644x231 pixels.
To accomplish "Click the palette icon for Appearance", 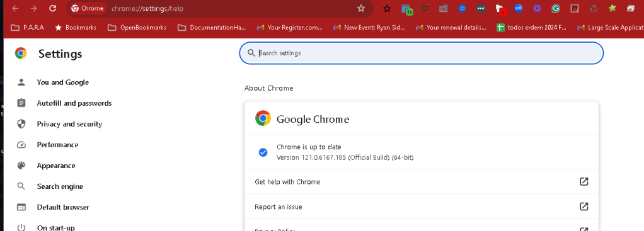I will click(21, 166).
